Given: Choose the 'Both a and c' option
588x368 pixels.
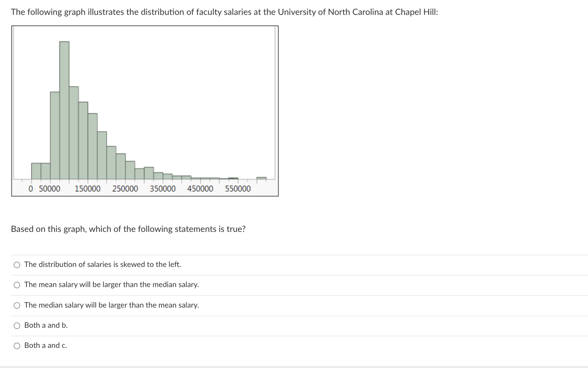Looking at the screenshot, I should (16, 345).
